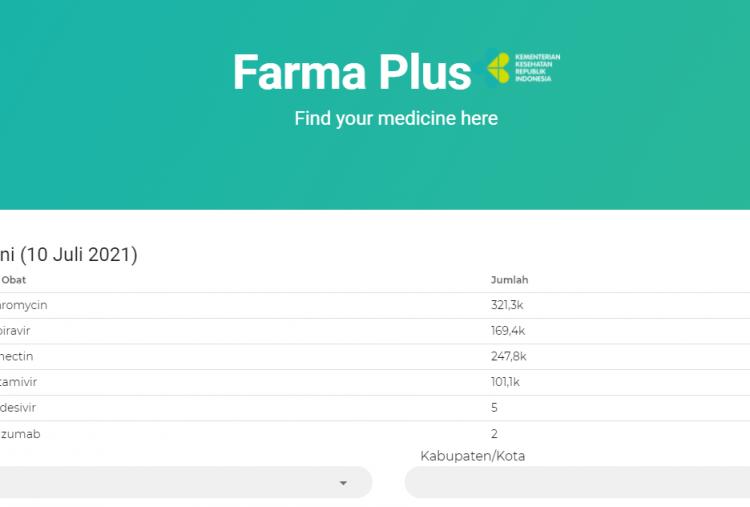This screenshot has height=507, width=750.
Task: Click the 101,1k amount value
Action: point(505,382)
